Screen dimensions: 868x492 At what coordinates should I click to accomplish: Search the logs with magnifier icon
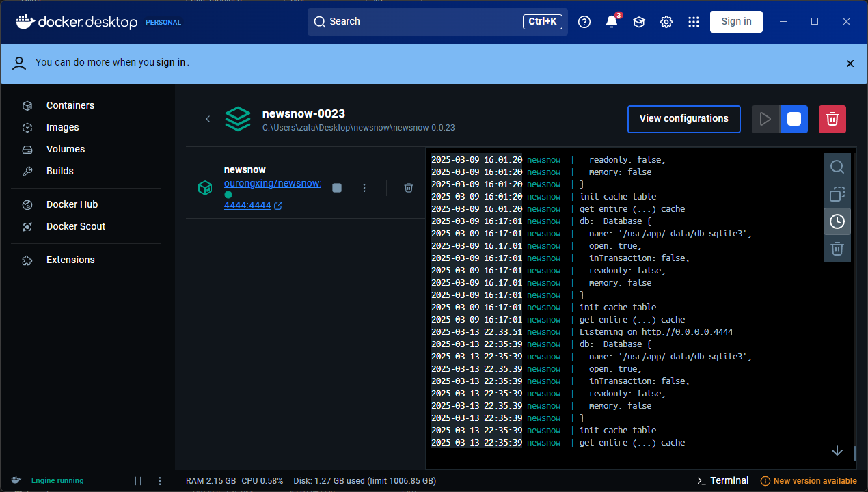pos(837,167)
